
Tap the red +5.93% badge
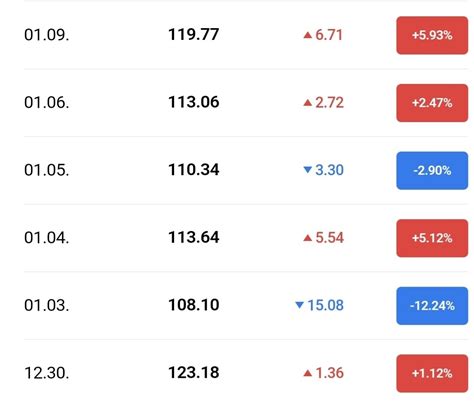pos(432,35)
